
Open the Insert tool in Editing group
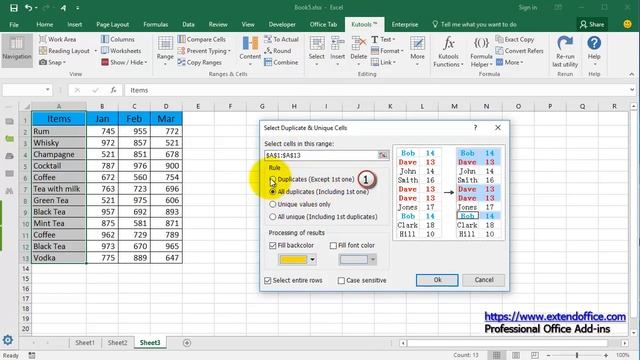(x=338, y=51)
